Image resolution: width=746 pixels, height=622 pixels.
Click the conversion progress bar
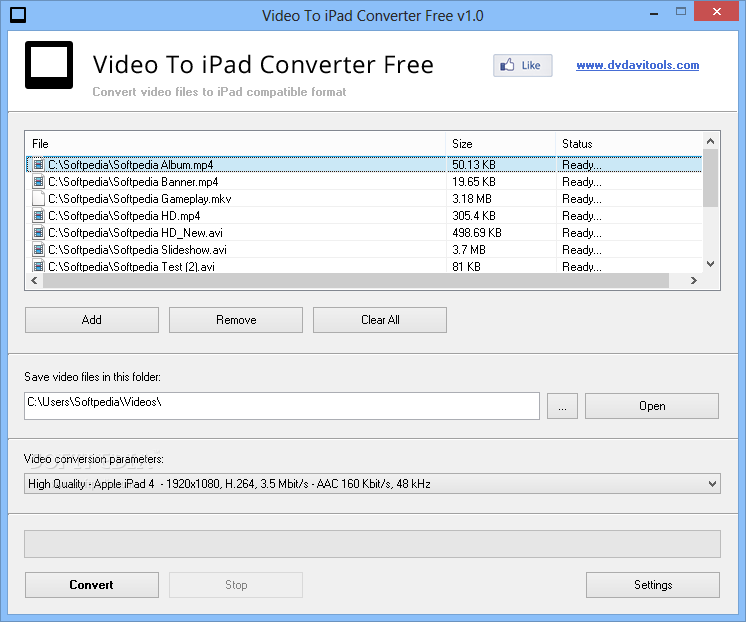[x=373, y=544]
